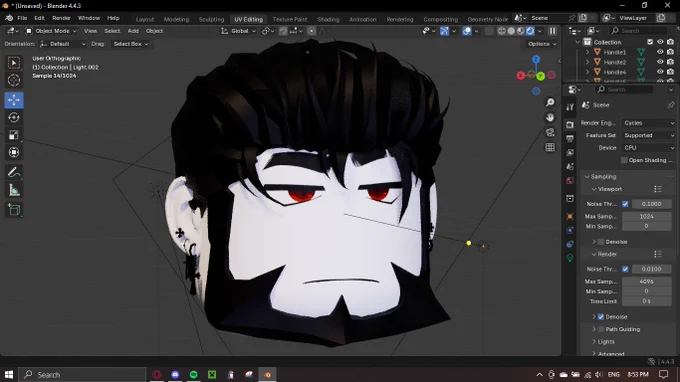The image size is (680, 382).
Task: Open Object Mode dropdown
Action: pyautogui.click(x=51, y=31)
